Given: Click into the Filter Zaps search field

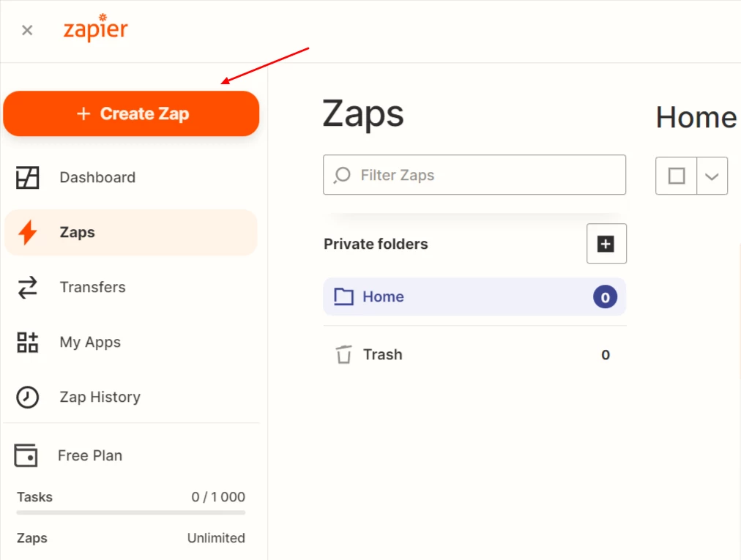Looking at the screenshot, I should [x=474, y=175].
